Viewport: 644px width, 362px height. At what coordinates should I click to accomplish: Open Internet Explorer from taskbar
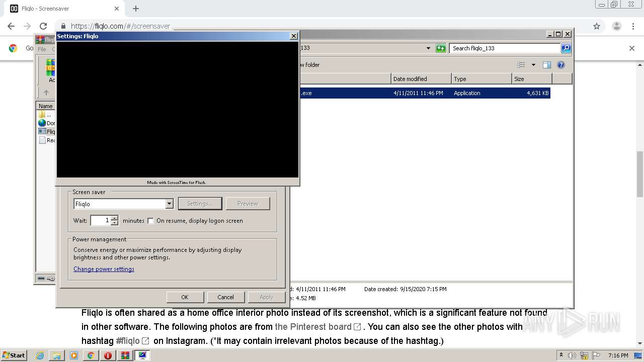coord(40,355)
